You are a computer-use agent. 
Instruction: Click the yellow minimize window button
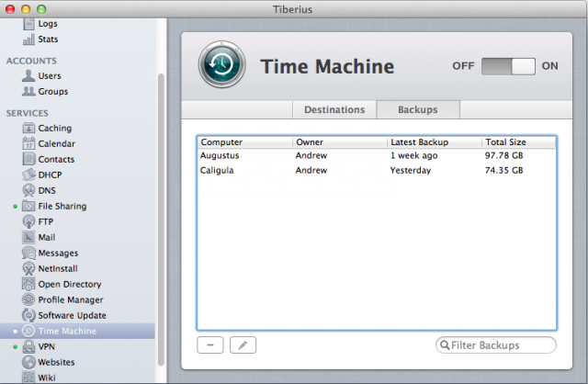click(x=26, y=9)
